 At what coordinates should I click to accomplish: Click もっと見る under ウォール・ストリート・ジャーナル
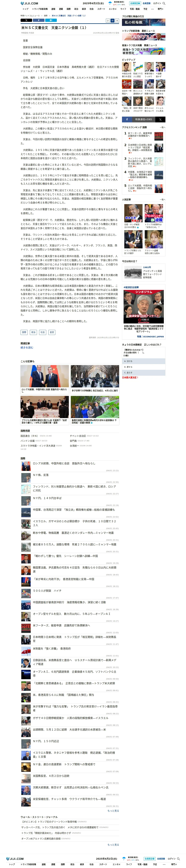coord(113,845)
